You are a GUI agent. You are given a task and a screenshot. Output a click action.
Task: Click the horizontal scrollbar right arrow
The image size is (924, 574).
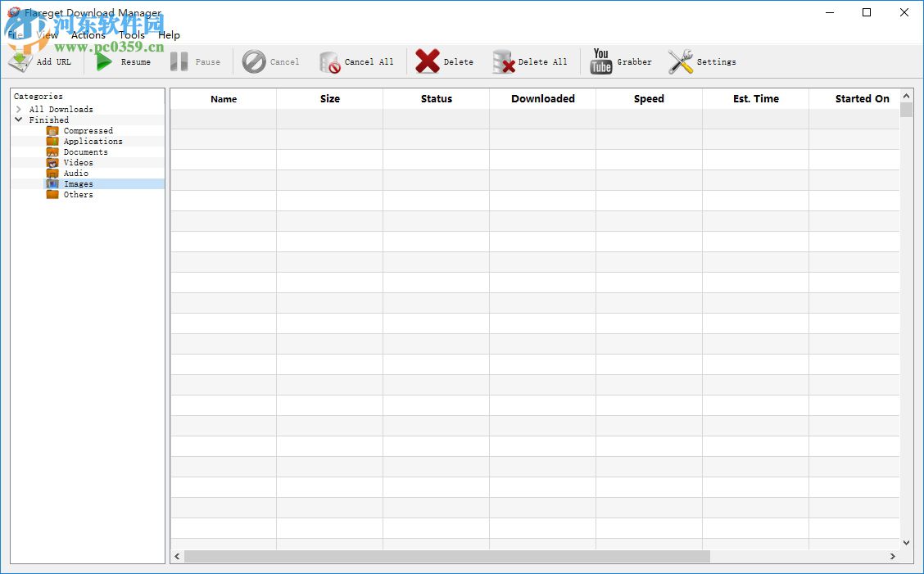click(x=893, y=556)
